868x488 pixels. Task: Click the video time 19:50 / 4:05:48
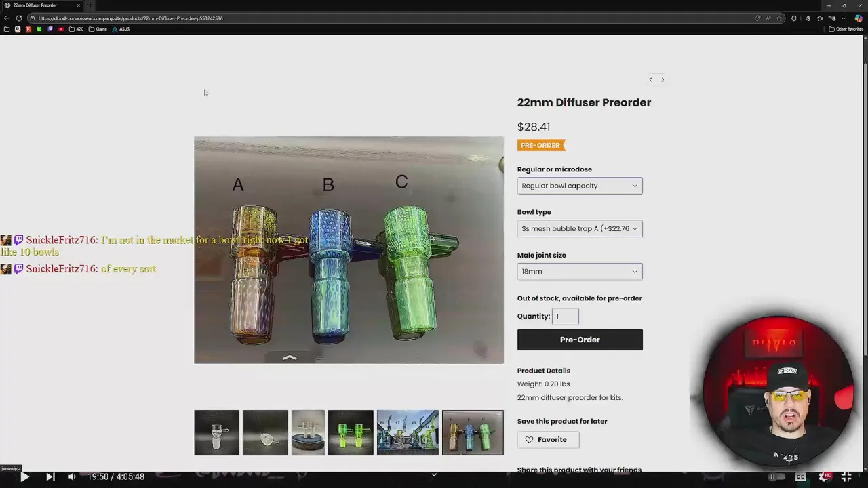116,477
